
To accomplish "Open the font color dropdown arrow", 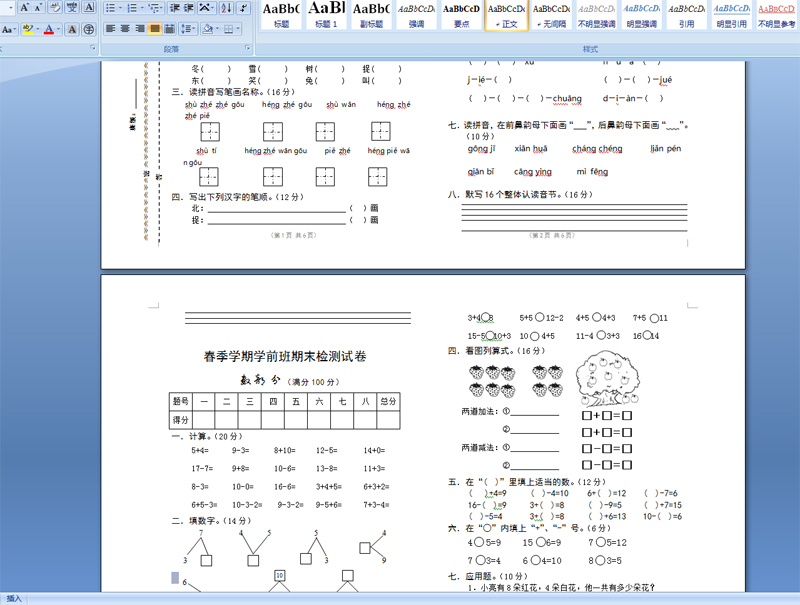I will click(x=58, y=29).
